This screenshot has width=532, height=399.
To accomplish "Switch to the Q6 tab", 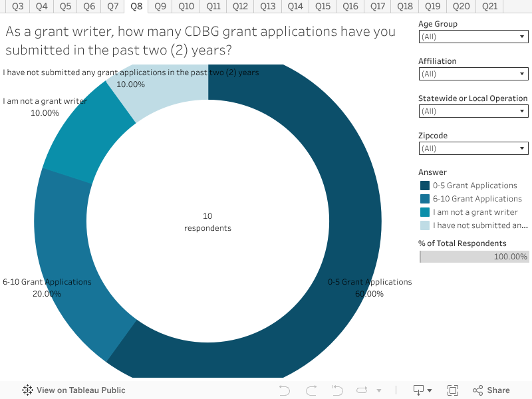I will pos(89,6).
